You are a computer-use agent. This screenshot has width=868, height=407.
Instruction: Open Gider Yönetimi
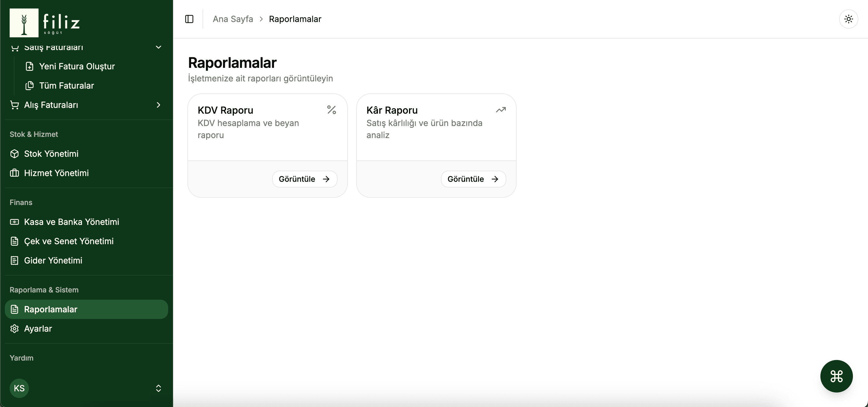pos(86,260)
